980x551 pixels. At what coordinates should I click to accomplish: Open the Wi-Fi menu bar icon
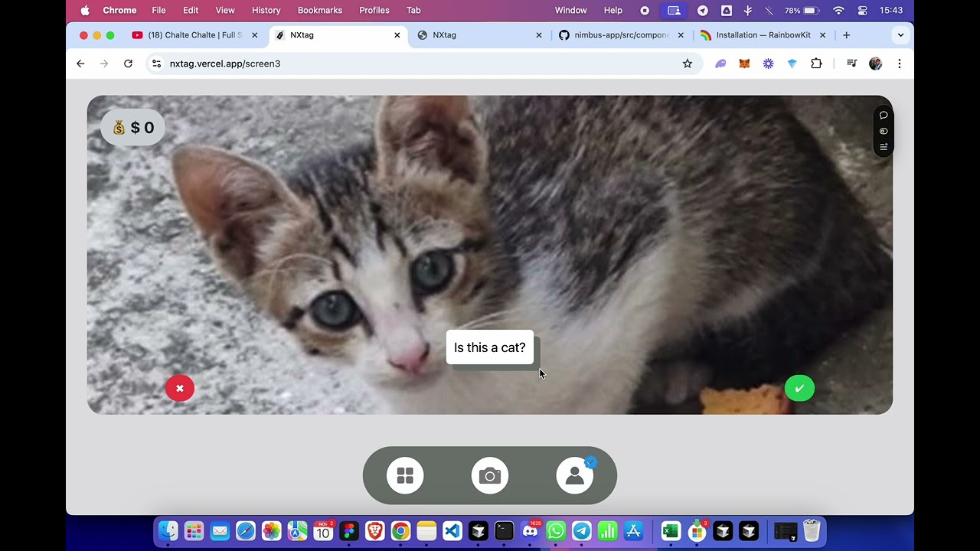pos(838,11)
